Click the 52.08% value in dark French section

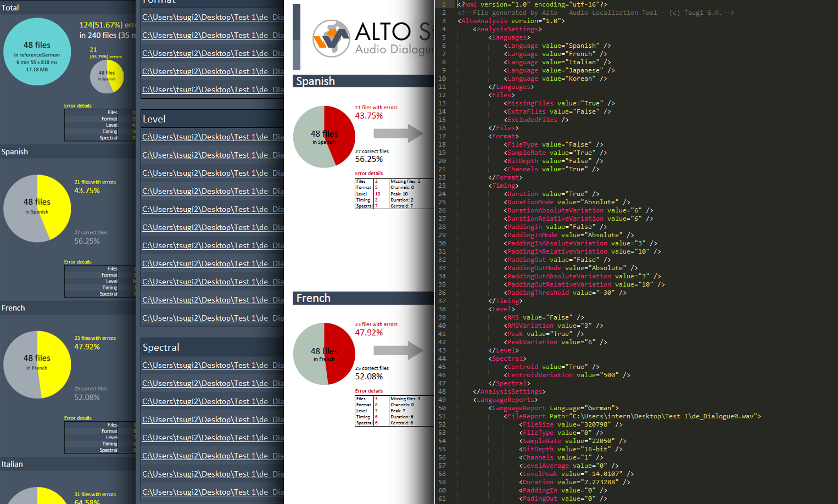click(87, 397)
